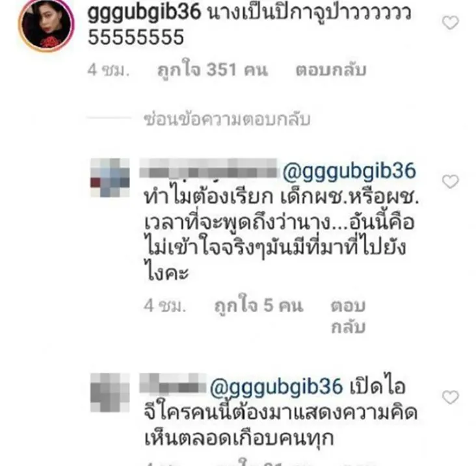Click the 4 ชม. timestamp under the top comment

(109, 70)
